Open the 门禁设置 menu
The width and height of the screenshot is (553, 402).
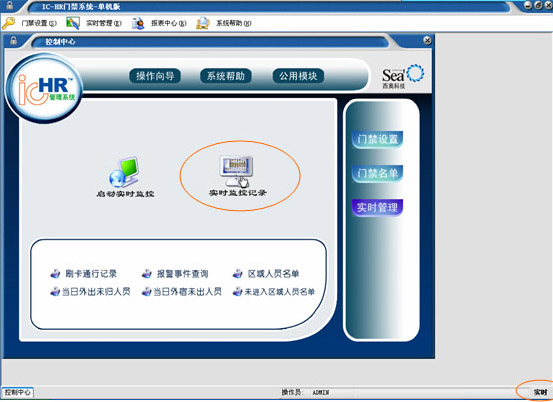[39, 23]
